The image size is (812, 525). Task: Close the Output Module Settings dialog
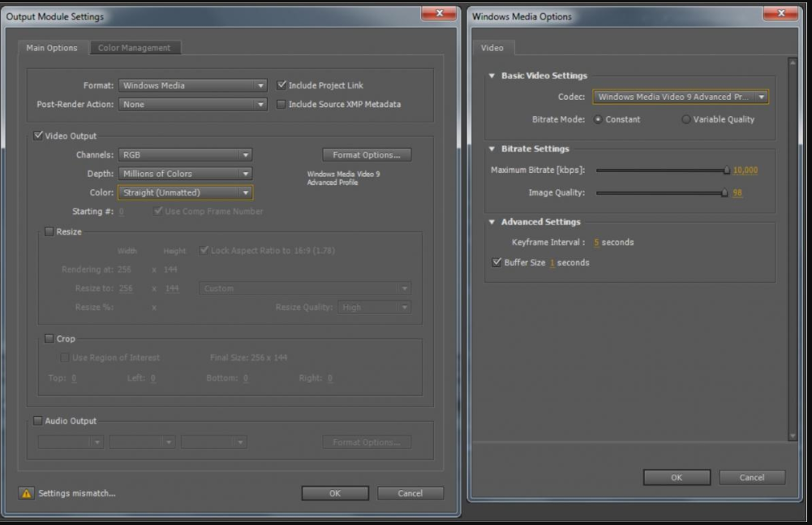pos(439,14)
